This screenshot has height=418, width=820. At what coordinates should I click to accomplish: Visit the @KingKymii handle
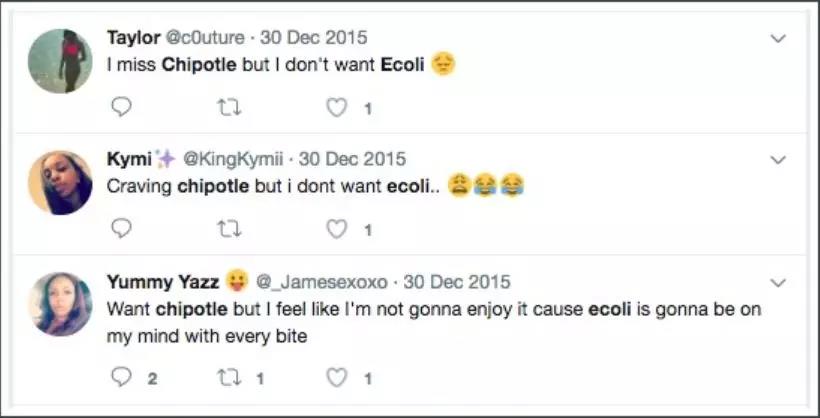pos(236,160)
